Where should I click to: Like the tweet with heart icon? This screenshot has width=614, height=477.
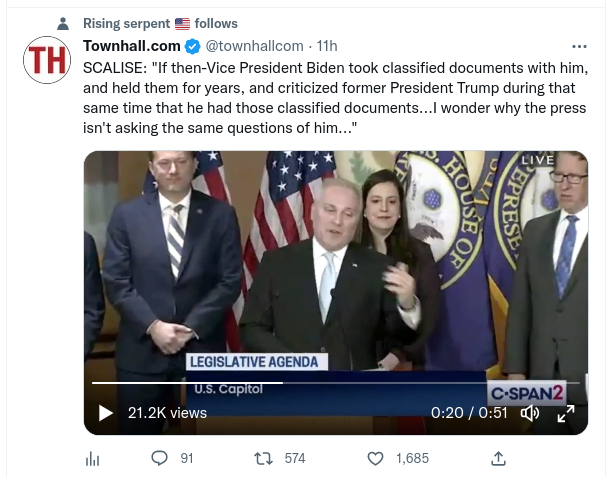(375, 458)
